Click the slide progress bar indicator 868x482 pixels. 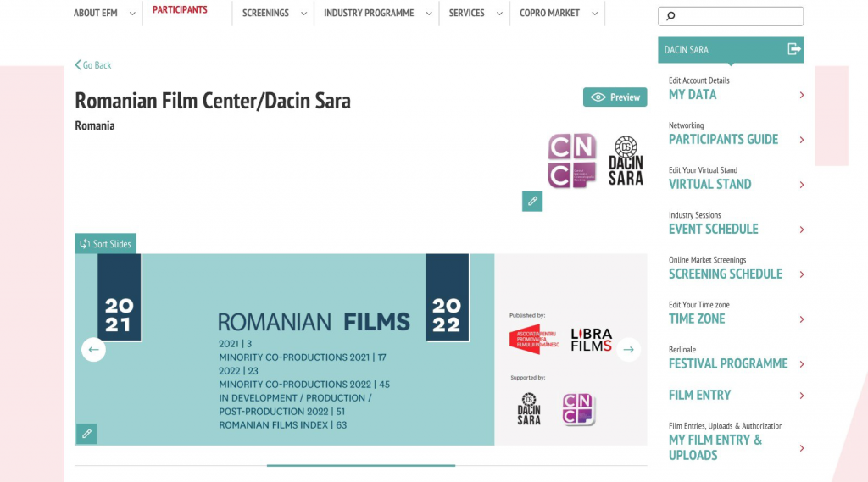click(x=361, y=466)
